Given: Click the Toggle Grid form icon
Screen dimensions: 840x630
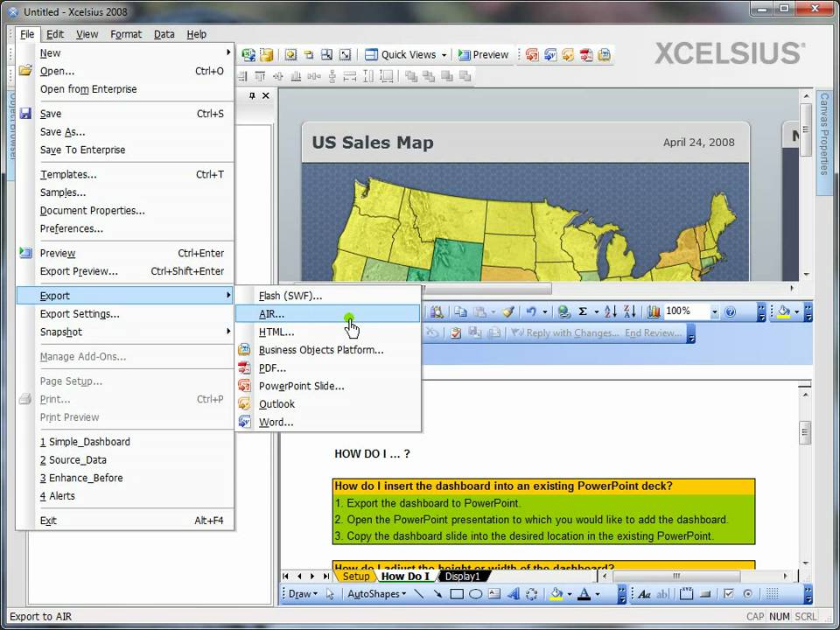Looking at the screenshot, I should (772, 593).
